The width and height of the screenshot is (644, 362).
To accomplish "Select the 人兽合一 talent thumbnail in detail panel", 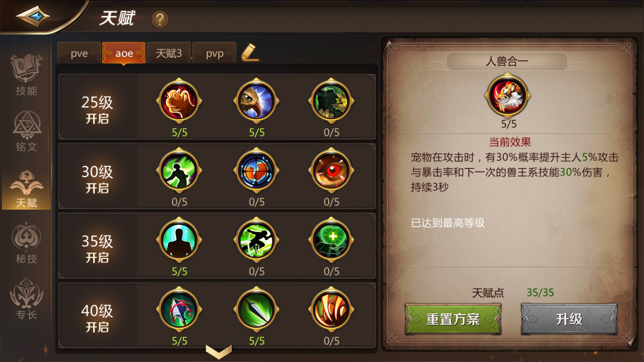I will click(x=507, y=95).
